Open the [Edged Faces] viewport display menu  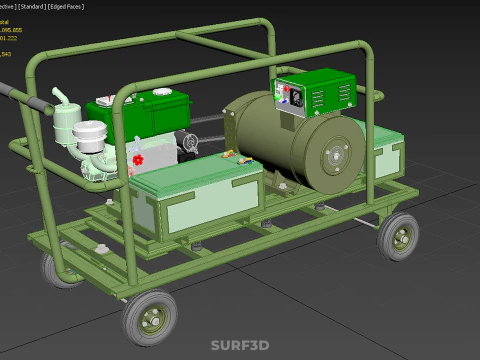coord(66,7)
